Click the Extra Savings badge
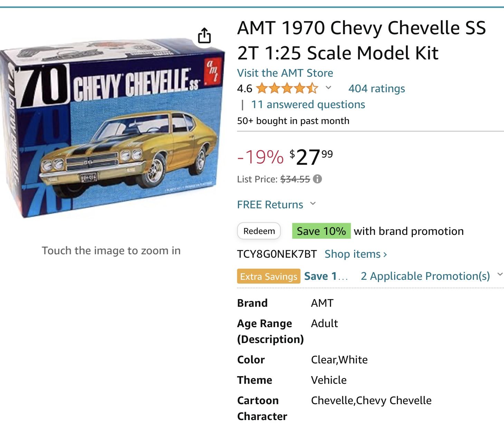504x428 pixels. pyautogui.click(x=268, y=276)
